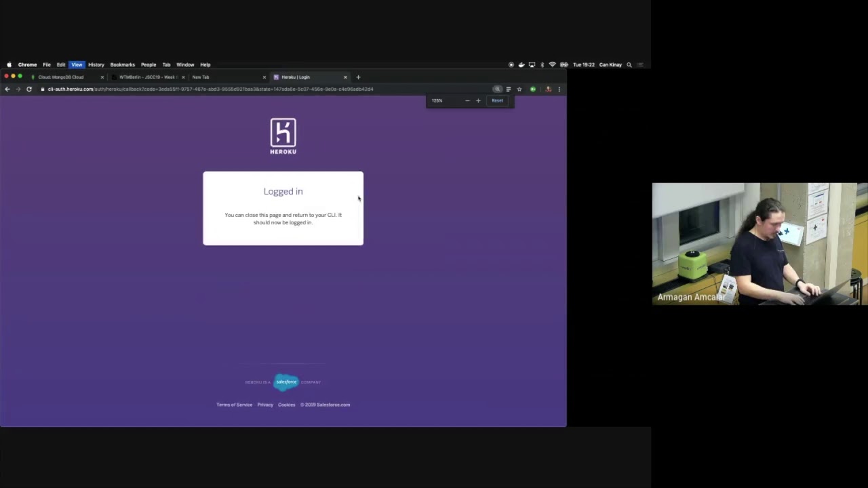Screen dimensions: 868x488
Task: Open the Chrome profile avatar
Action: click(x=548, y=89)
